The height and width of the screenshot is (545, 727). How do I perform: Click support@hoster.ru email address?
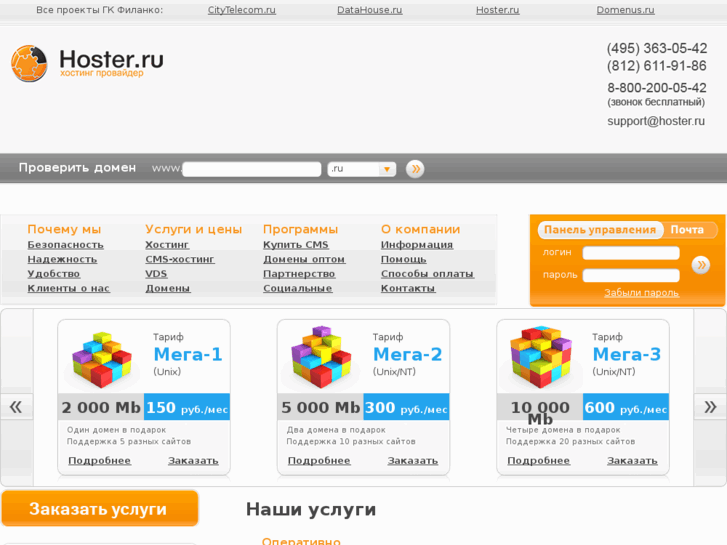[656, 121]
